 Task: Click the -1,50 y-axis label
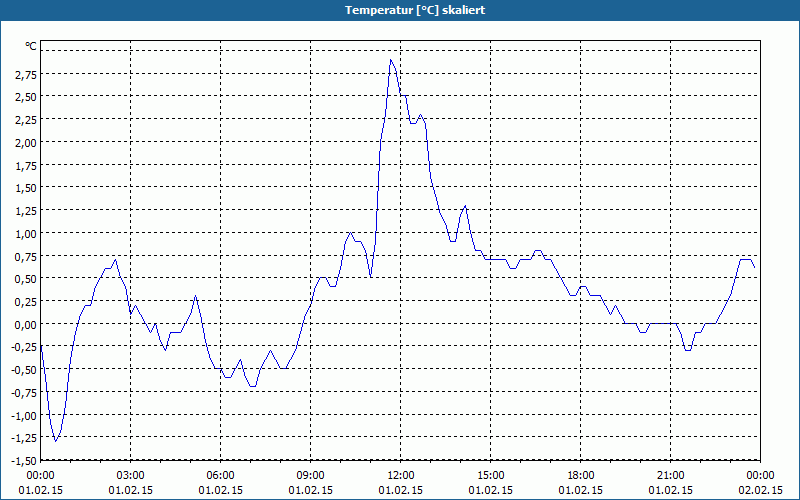point(24,461)
